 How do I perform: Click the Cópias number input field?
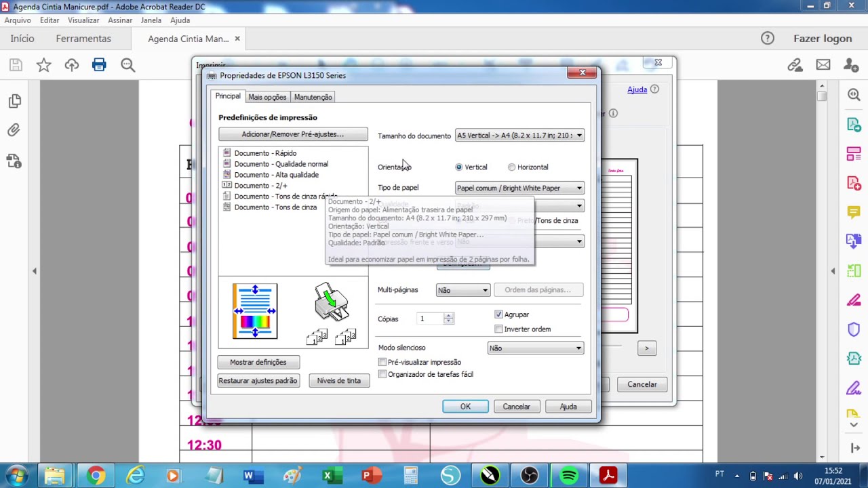[430, 319]
